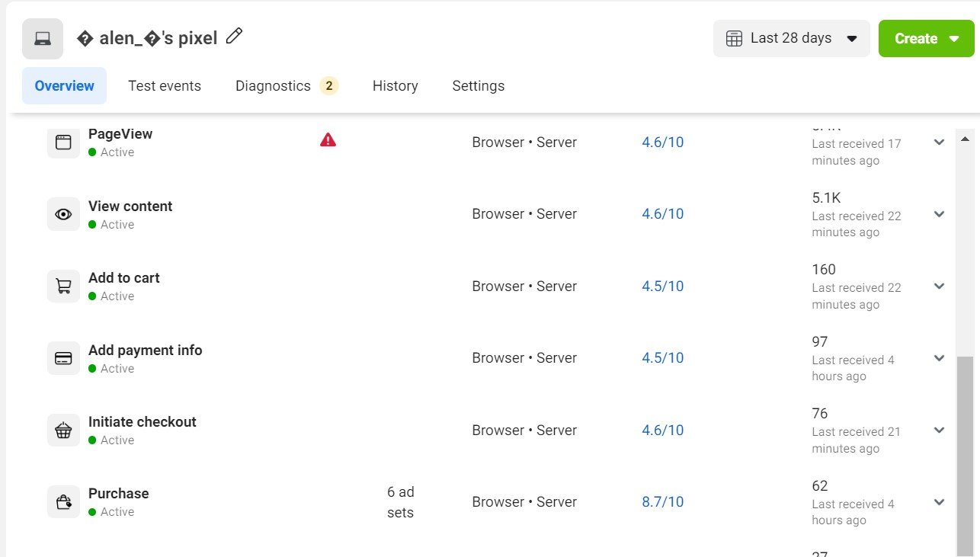Open the PageView red warning triangle
Image resolution: width=980 pixels, height=557 pixels.
coord(328,139)
